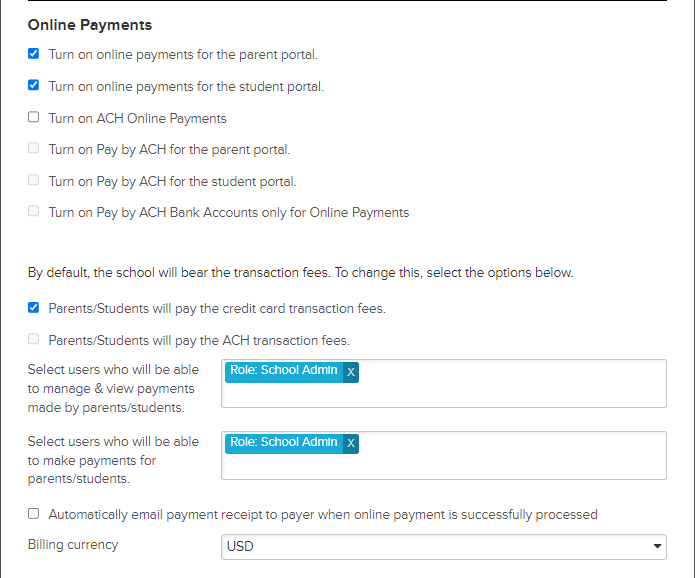
Task: Check Pay by ACH Bank Accounts only option
Action: pyautogui.click(x=33, y=211)
